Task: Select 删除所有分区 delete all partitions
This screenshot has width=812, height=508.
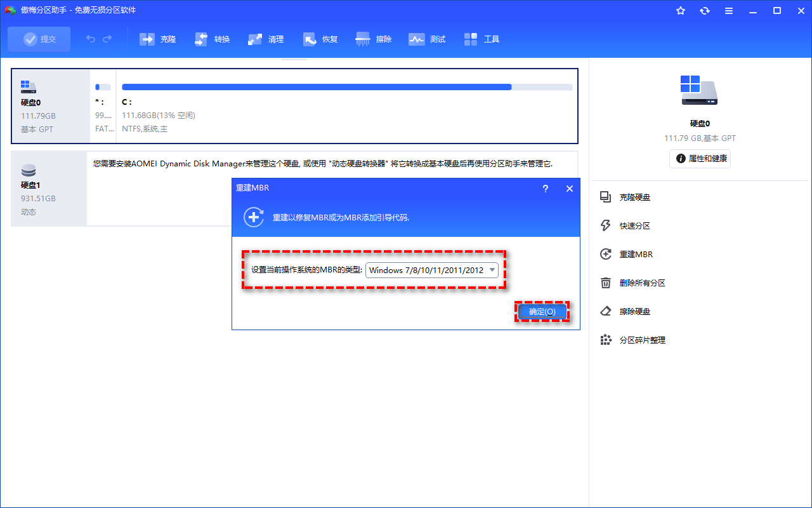Action: pyautogui.click(x=642, y=283)
